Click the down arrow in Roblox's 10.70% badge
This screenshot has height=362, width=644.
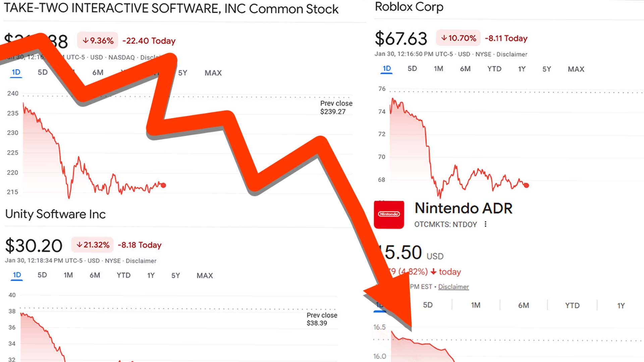point(443,38)
